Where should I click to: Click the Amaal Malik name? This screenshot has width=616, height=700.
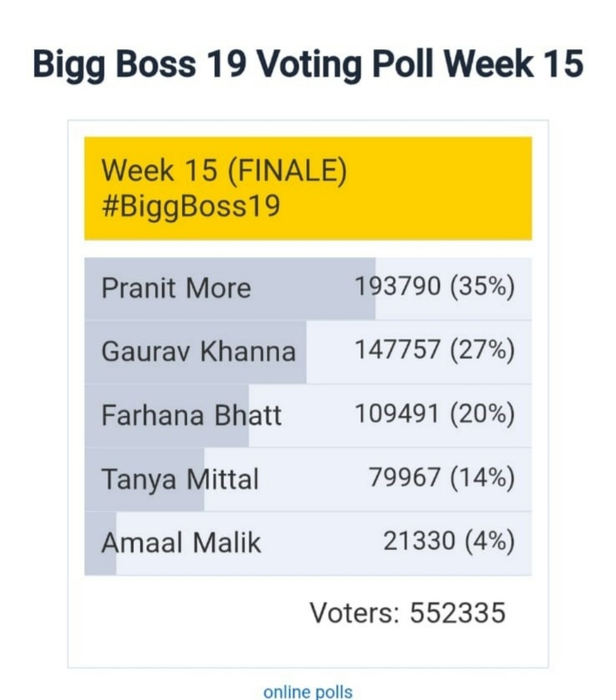tap(181, 543)
